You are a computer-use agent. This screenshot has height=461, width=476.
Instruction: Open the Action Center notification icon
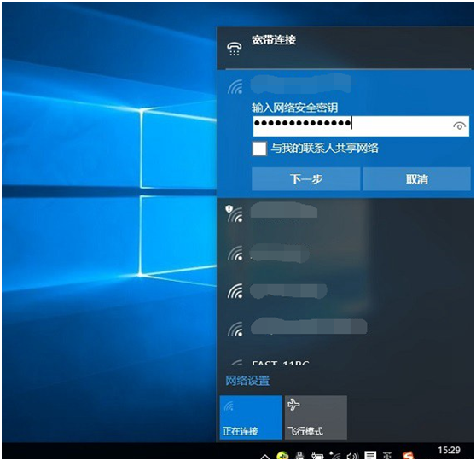point(370,455)
